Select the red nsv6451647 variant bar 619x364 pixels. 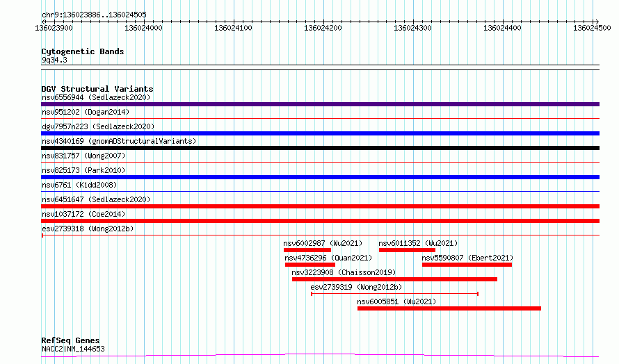320,206
